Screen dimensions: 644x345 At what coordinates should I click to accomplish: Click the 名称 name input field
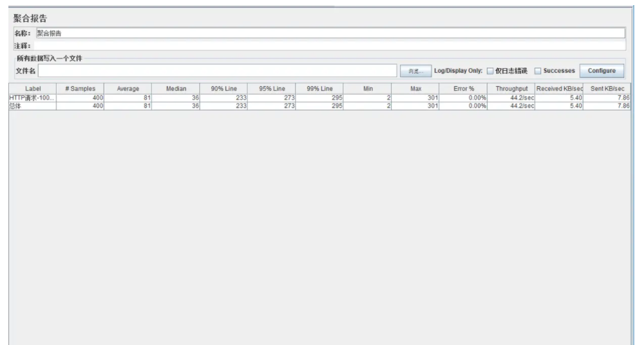point(330,33)
